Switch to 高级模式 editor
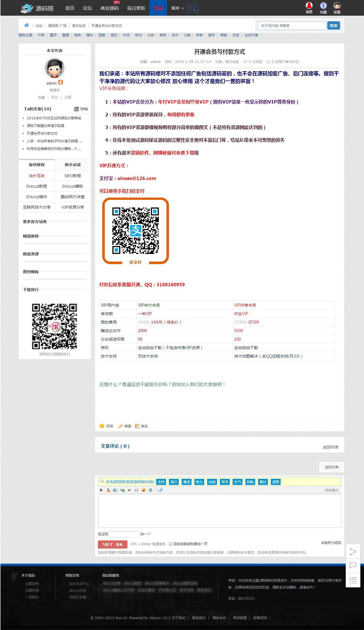Viewport: 364px width, 630px height. point(331,490)
